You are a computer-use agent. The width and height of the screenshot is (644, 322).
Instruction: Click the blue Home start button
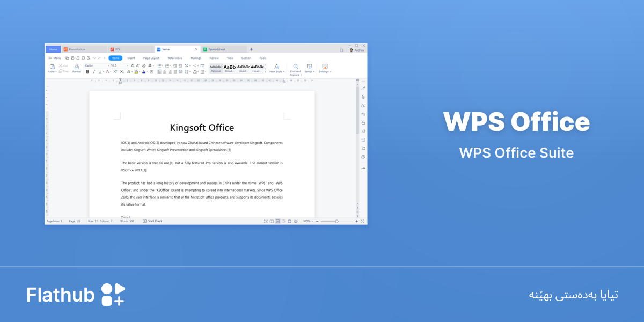point(53,49)
